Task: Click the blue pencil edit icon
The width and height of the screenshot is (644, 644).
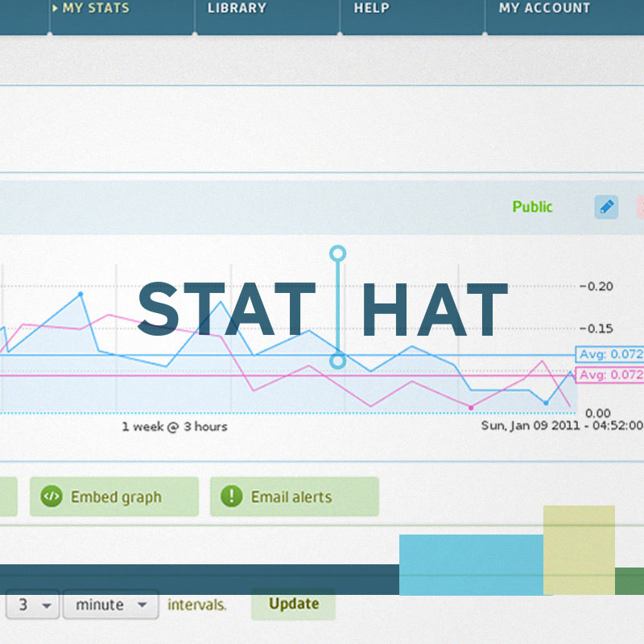Action: click(606, 207)
